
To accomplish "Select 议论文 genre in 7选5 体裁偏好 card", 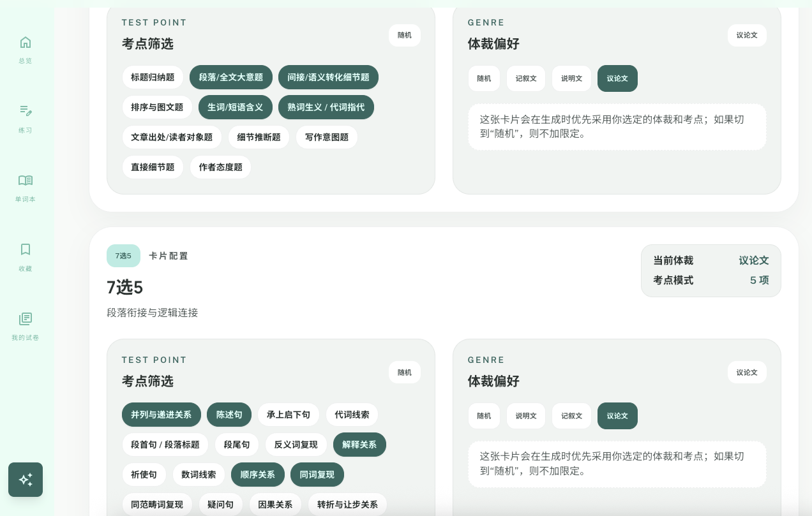I will [x=617, y=416].
